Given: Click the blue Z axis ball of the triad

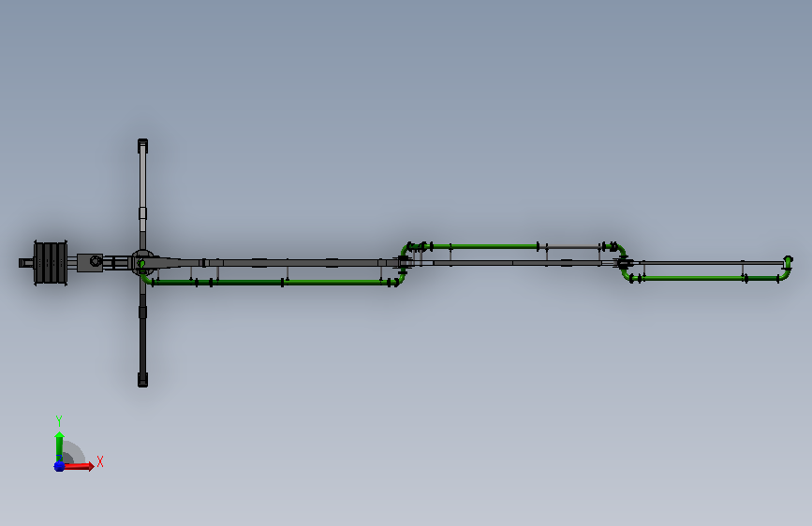Looking at the screenshot, I should click(x=59, y=466).
